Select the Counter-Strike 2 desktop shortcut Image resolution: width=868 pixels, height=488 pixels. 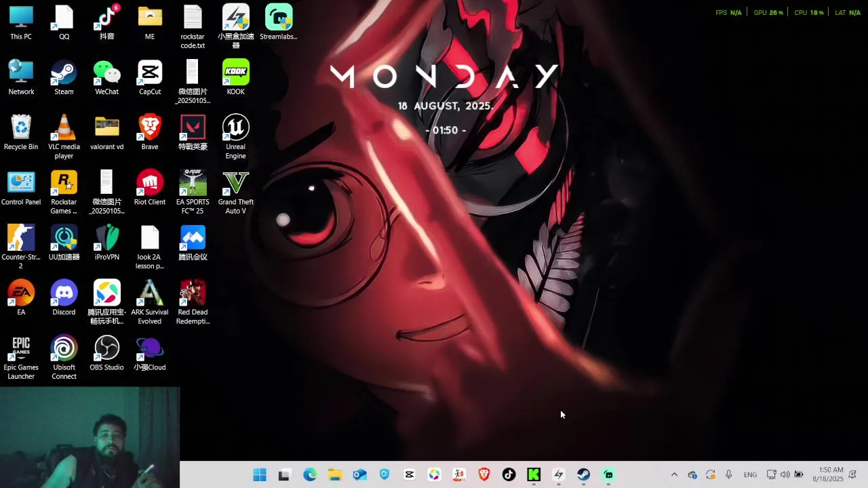pos(21,247)
